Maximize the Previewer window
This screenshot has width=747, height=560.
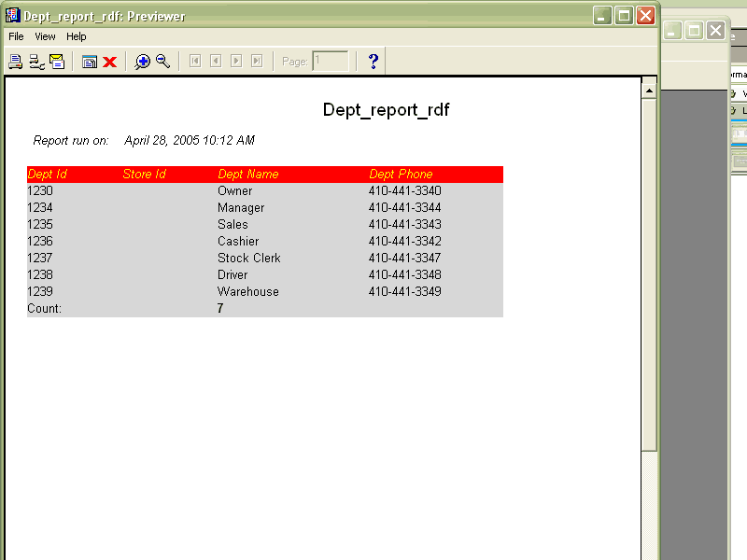click(x=624, y=16)
